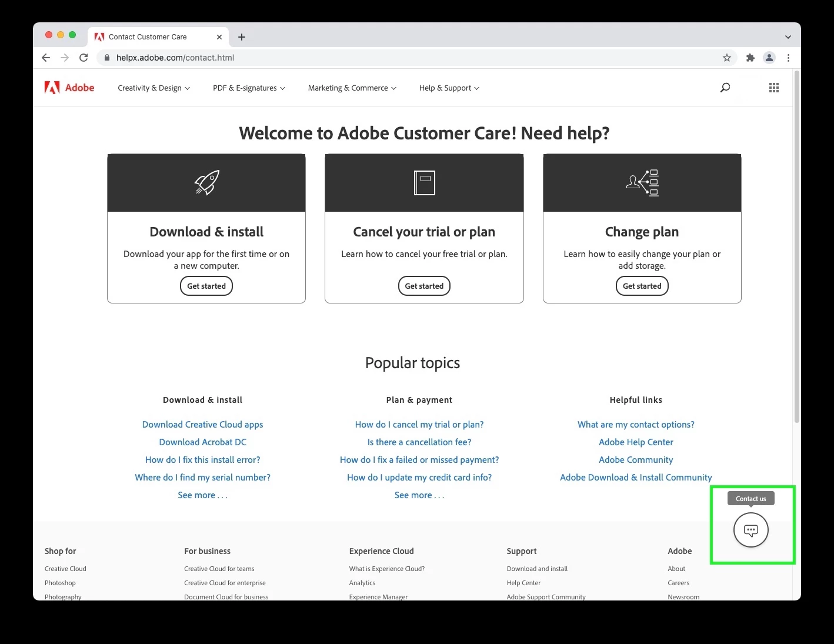
Task: Open footer Creative Cloud for teams link
Action: point(219,569)
